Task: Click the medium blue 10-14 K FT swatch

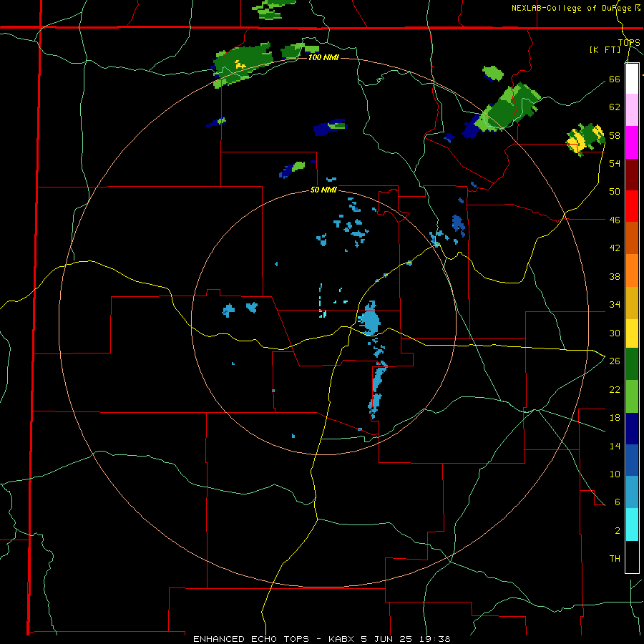Action: pos(632,460)
